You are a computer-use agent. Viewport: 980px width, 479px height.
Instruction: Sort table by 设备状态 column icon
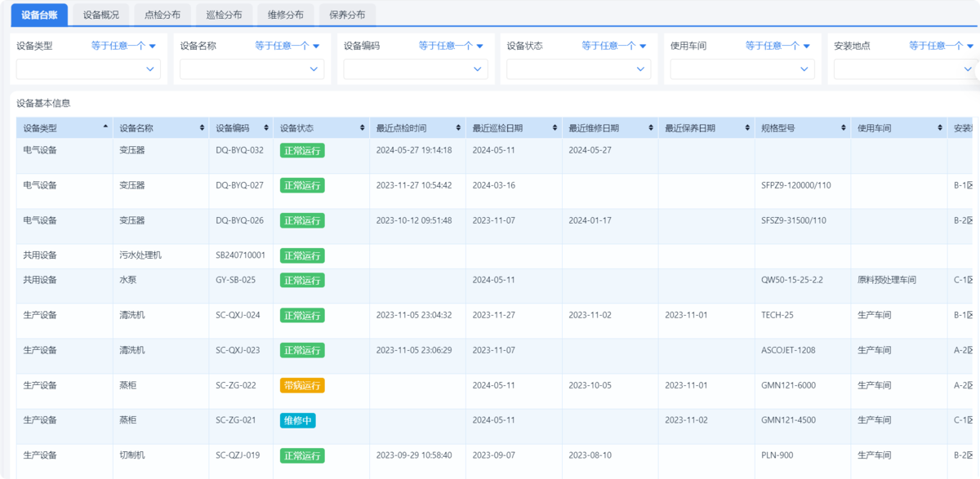point(363,128)
